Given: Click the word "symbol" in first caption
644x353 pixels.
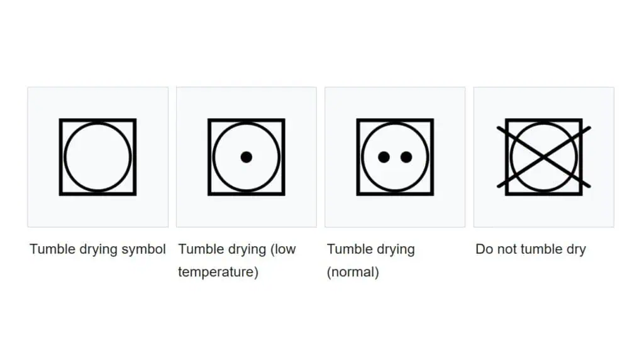Looking at the screenshot, I should [x=144, y=250].
